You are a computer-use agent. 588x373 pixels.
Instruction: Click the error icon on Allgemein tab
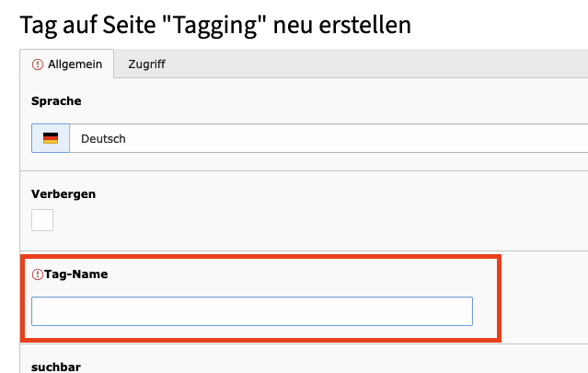pyautogui.click(x=38, y=64)
